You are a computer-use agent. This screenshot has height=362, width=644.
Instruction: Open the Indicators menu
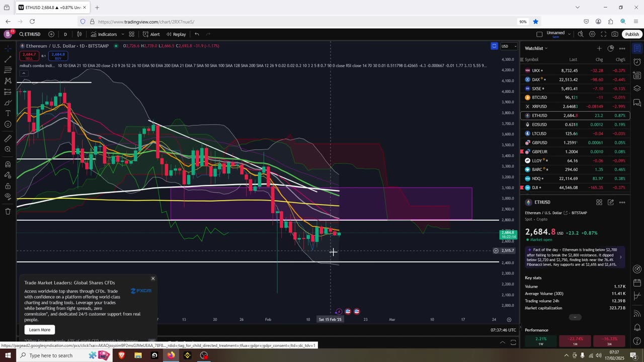click(104, 34)
